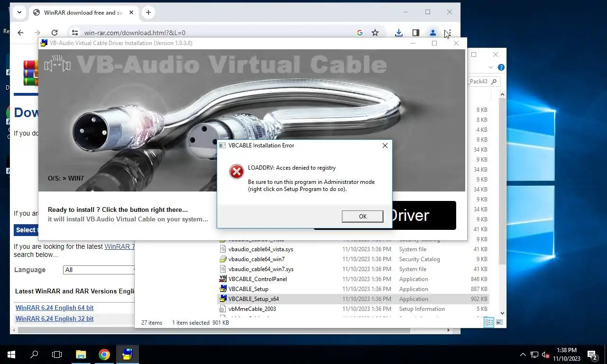Image resolution: width=607 pixels, height=364 pixels.
Task: Click muted volume tray icon
Action: [x=545, y=355]
